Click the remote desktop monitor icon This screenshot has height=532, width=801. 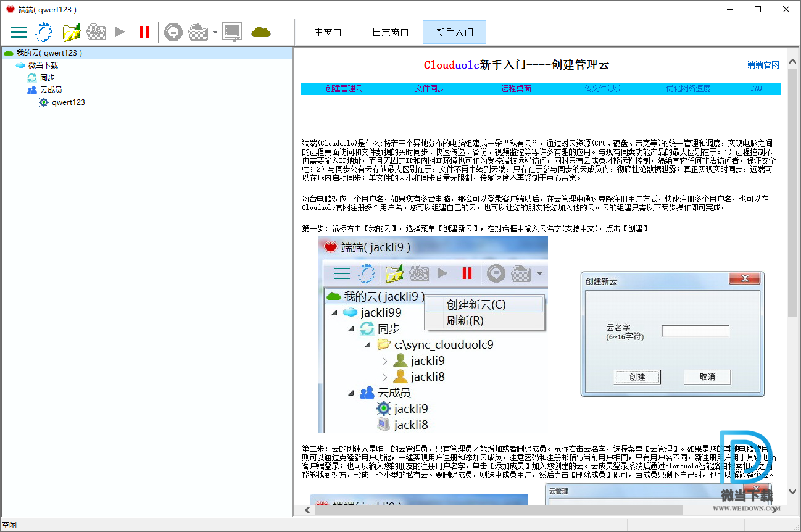[x=233, y=32]
